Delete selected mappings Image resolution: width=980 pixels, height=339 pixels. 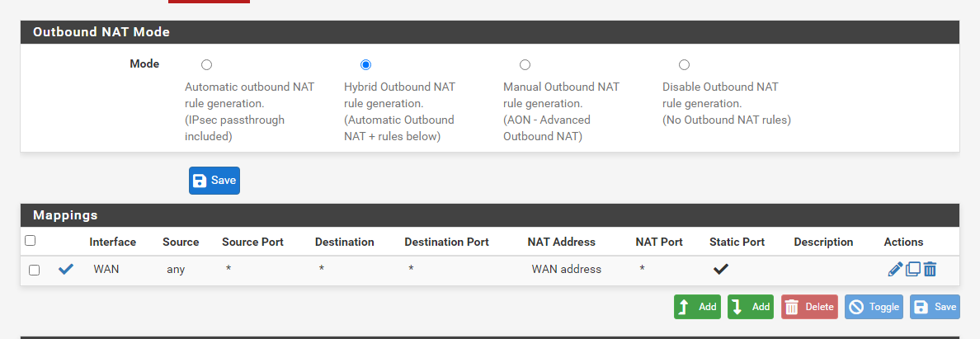(809, 307)
